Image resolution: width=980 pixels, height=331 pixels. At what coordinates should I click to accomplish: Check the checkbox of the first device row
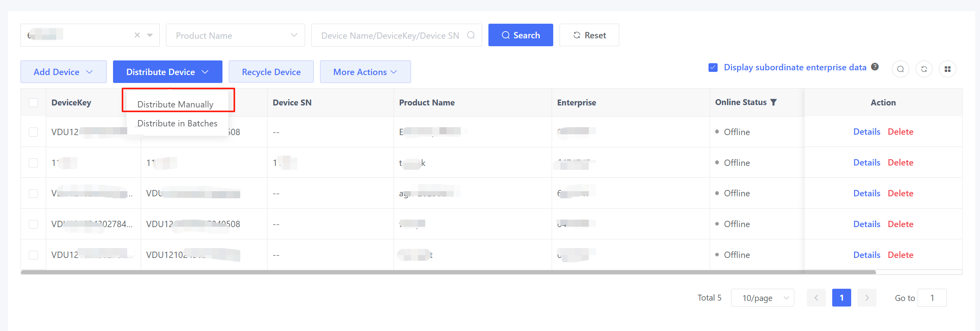pos(34,132)
